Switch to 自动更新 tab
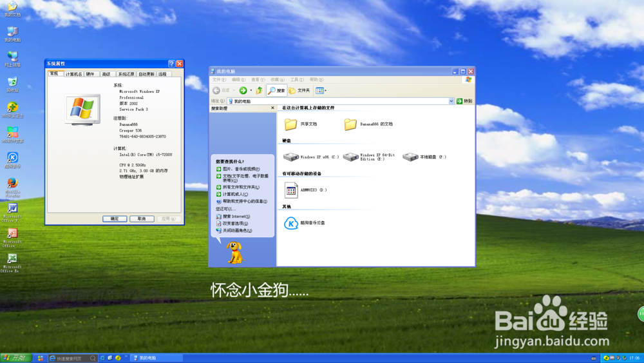 [x=146, y=74]
